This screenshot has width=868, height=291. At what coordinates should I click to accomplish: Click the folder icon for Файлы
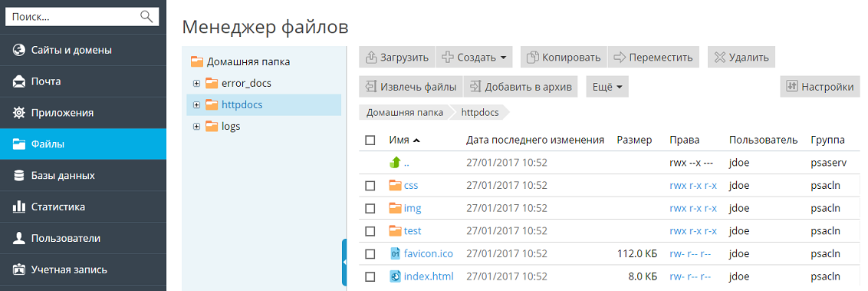tap(19, 144)
